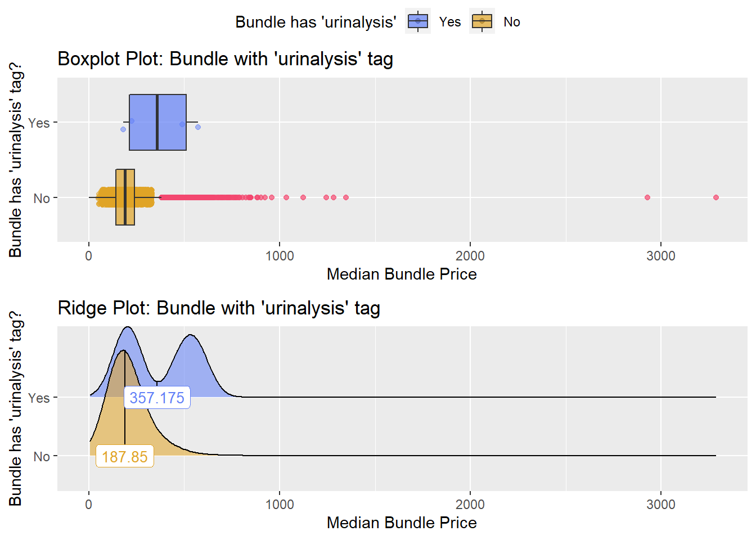
Task: Click the 187.85 median label
Action: coord(125,456)
